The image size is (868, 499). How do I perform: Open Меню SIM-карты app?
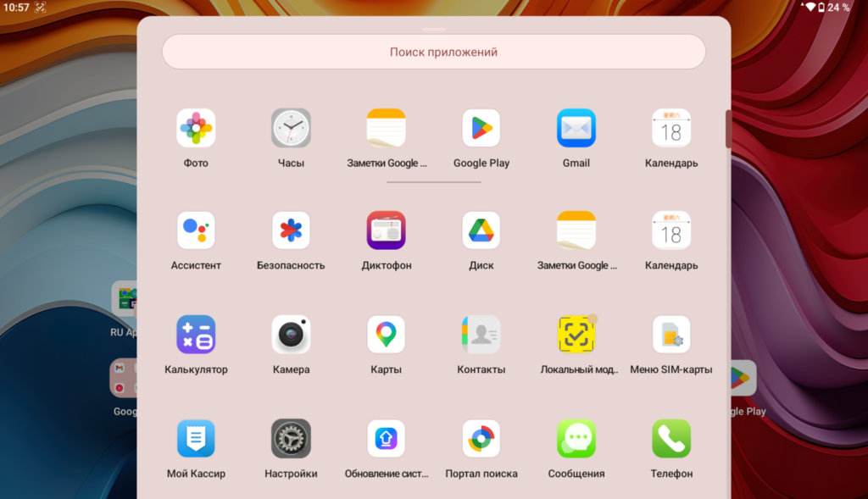click(670, 335)
